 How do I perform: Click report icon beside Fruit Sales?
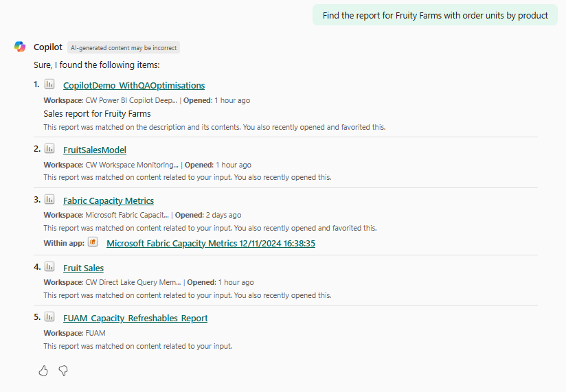click(49, 267)
